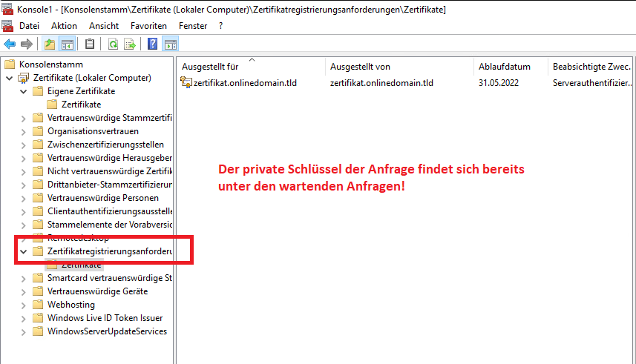The height and width of the screenshot is (364, 636).
Task: Expand the Remotedesktop folder arrow
Action: pyautogui.click(x=23, y=238)
